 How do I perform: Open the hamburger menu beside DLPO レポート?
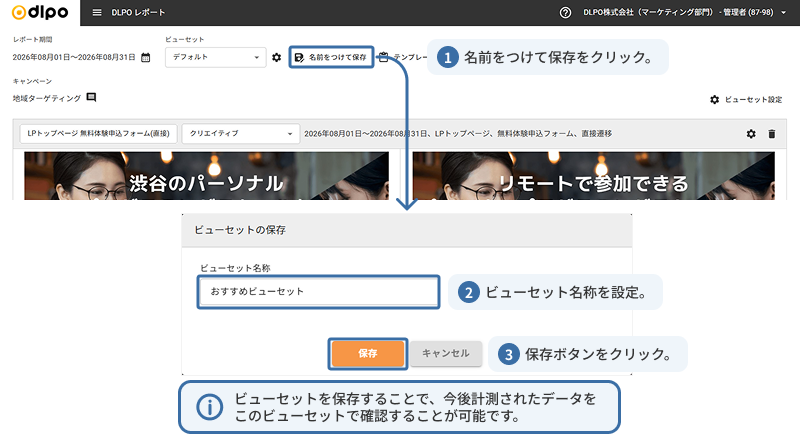coord(97,12)
